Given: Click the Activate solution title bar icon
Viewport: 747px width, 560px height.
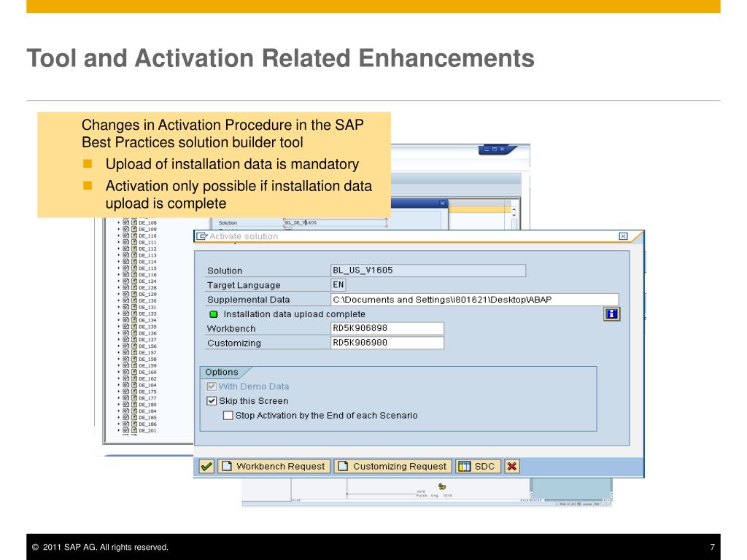Looking at the screenshot, I should point(201,236).
